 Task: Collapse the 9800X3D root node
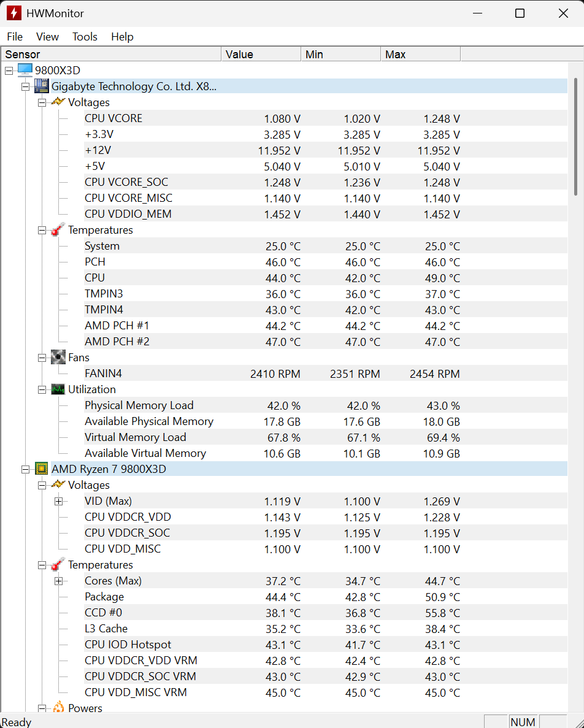click(x=9, y=71)
